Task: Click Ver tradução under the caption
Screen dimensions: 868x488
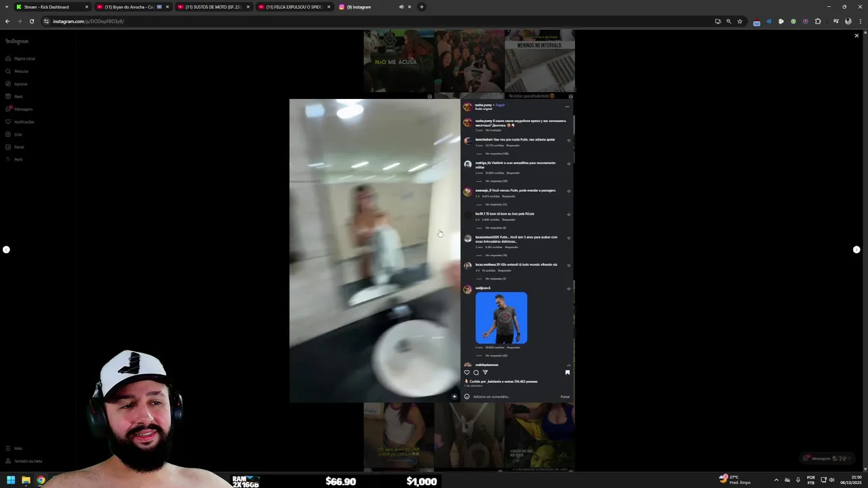Action: click(493, 130)
